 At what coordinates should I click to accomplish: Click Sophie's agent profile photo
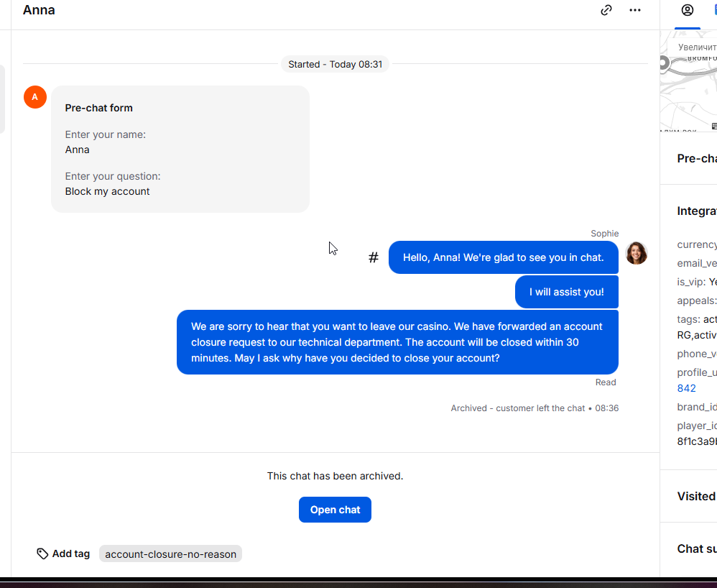point(637,253)
